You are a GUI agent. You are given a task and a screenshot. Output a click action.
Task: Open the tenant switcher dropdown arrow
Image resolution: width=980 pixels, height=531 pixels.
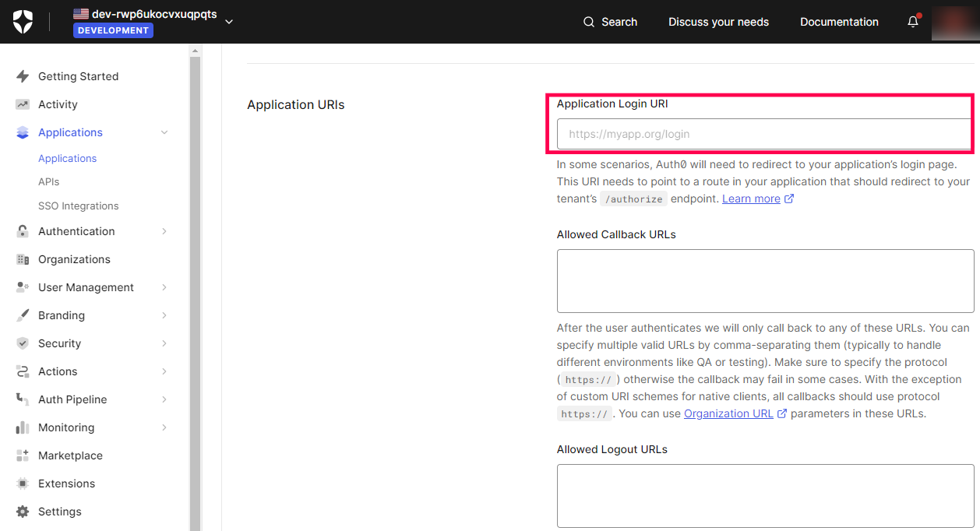tap(228, 22)
